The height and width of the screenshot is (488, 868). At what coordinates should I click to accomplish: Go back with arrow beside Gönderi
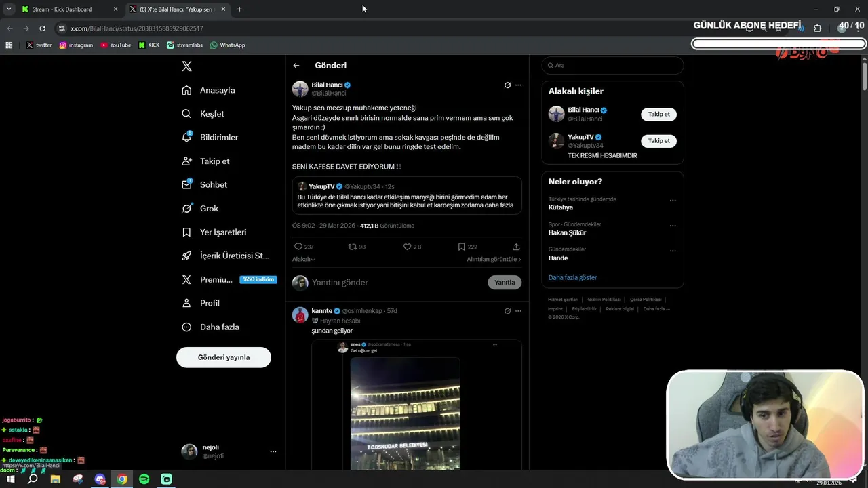pyautogui.click(x=296, y=66)
